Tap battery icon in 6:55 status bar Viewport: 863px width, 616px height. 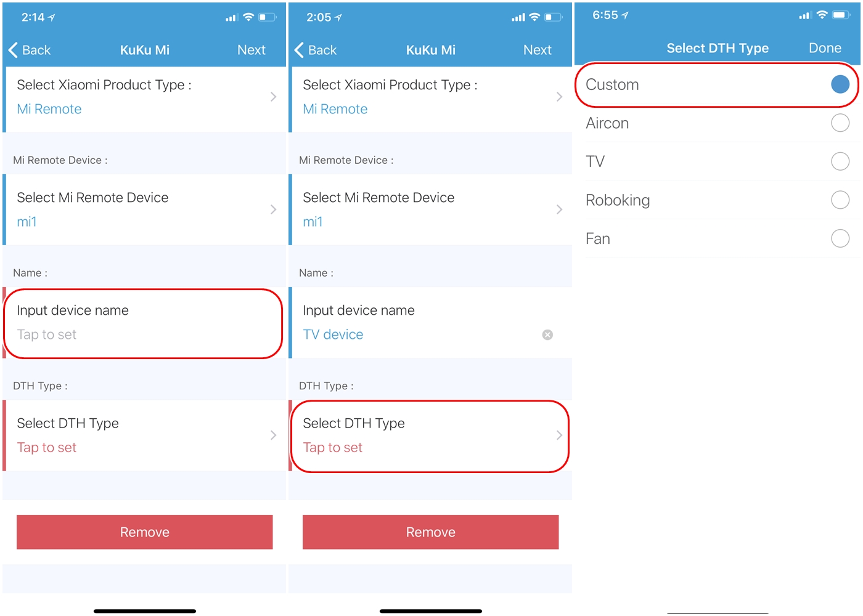click(841, 15)
